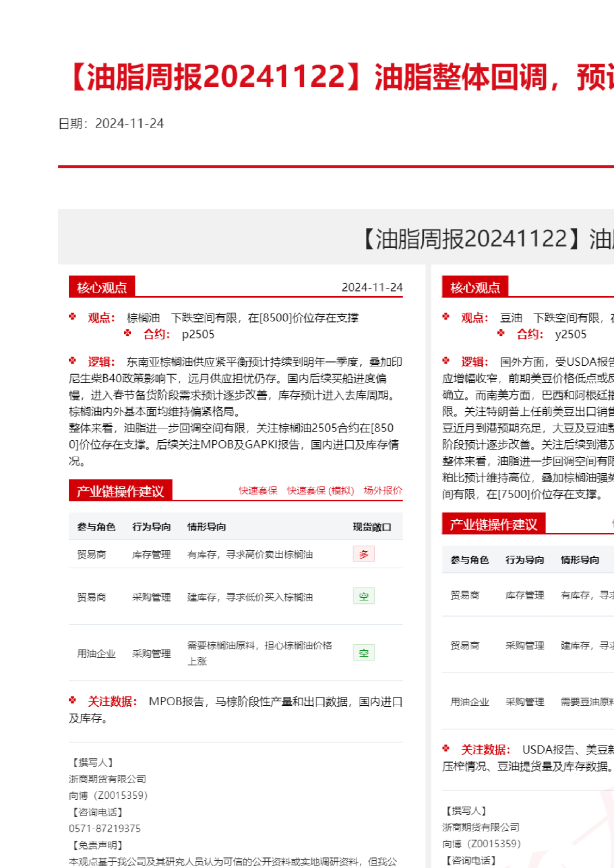Click the green 空 badge in 用油企业 row
The width and height of the screenshot is (614, 868).
[x=364, y=653]
